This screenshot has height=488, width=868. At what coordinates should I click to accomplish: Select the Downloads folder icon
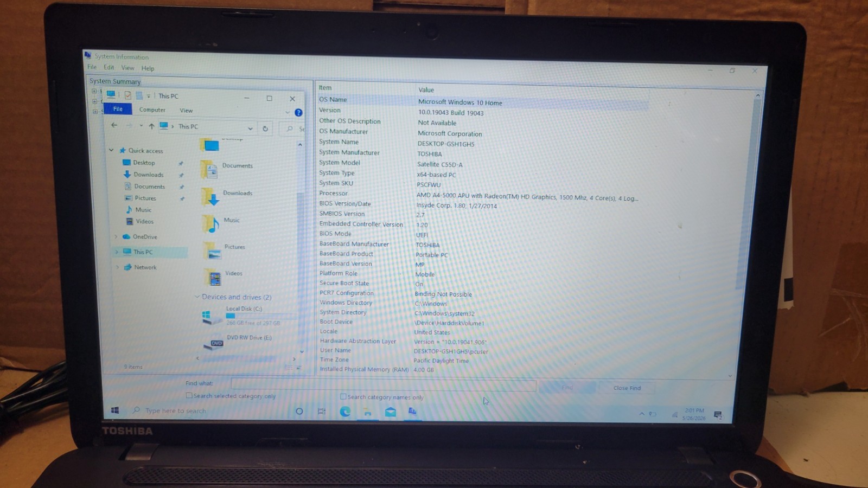coord(210,197)
